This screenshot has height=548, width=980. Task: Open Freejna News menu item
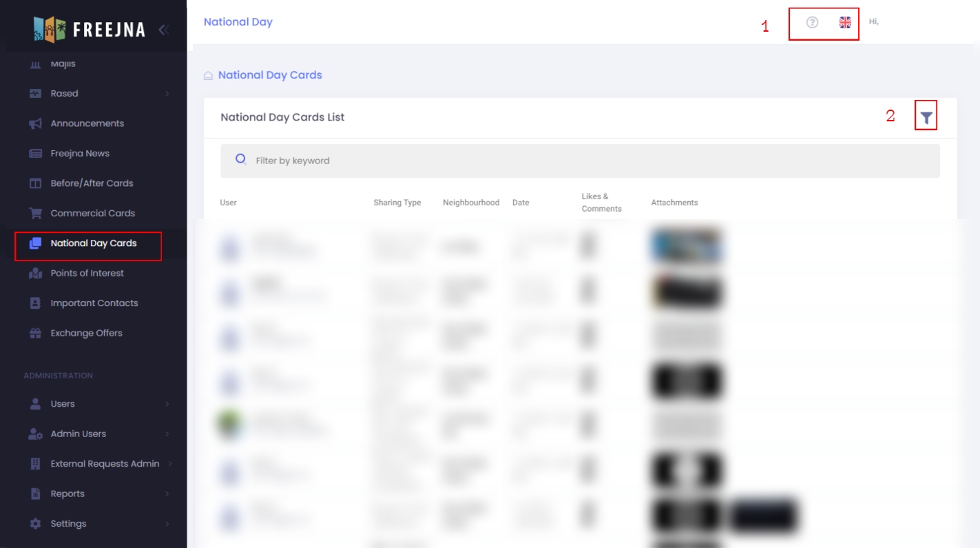pos(80,154)
